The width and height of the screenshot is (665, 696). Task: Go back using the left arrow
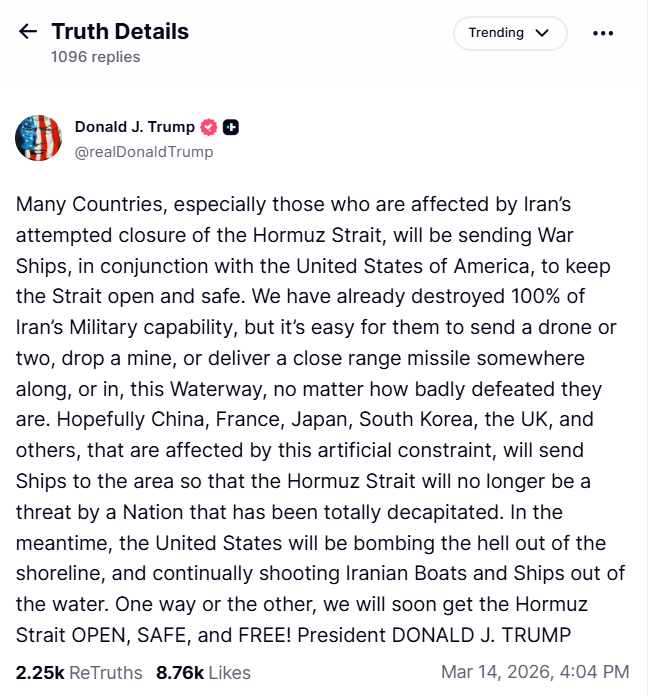28,32
